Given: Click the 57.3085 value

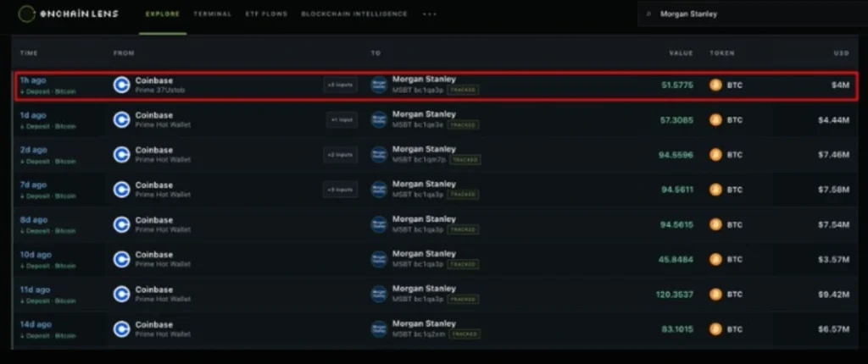Looking at the screenshot, I should (x=676, y=120).
